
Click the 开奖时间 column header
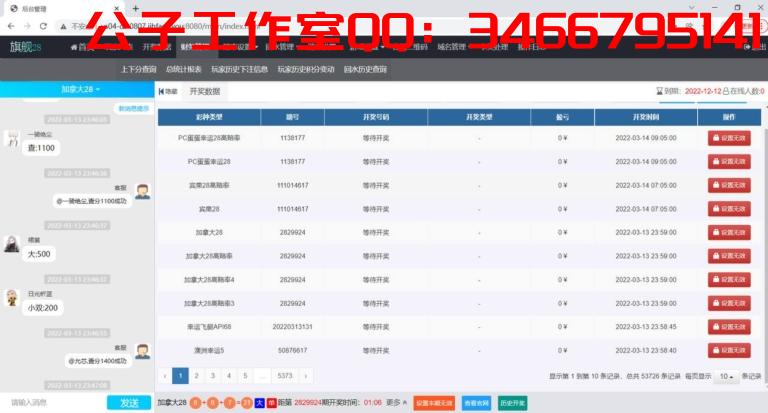tap(646, 118)
